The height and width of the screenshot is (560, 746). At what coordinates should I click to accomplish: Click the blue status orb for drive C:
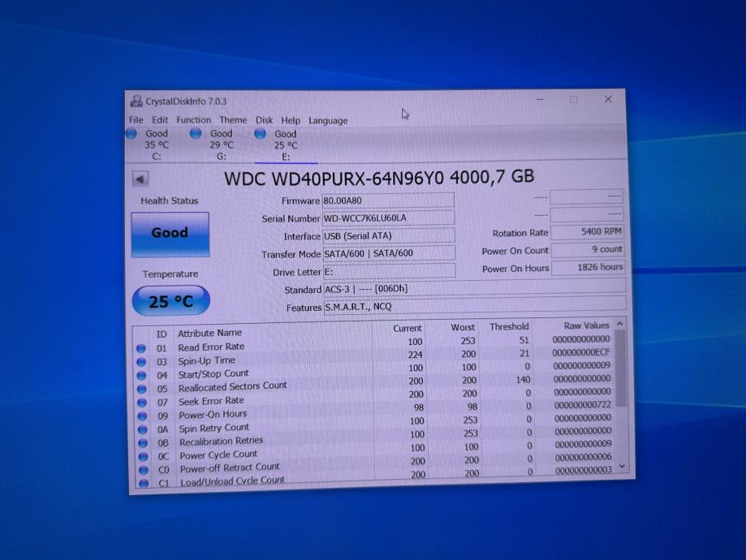pos(132,134)
